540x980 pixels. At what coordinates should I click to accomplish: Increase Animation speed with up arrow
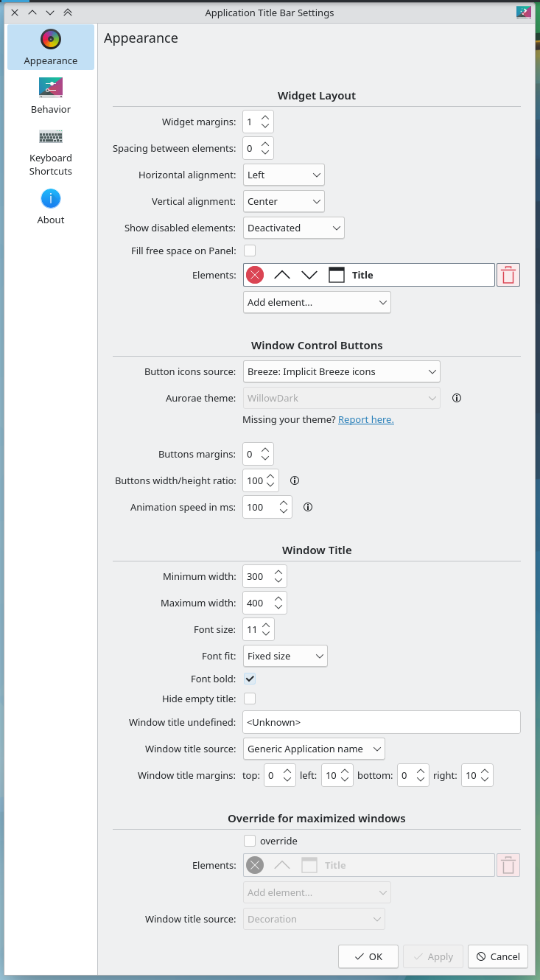(x=284, y=502)
